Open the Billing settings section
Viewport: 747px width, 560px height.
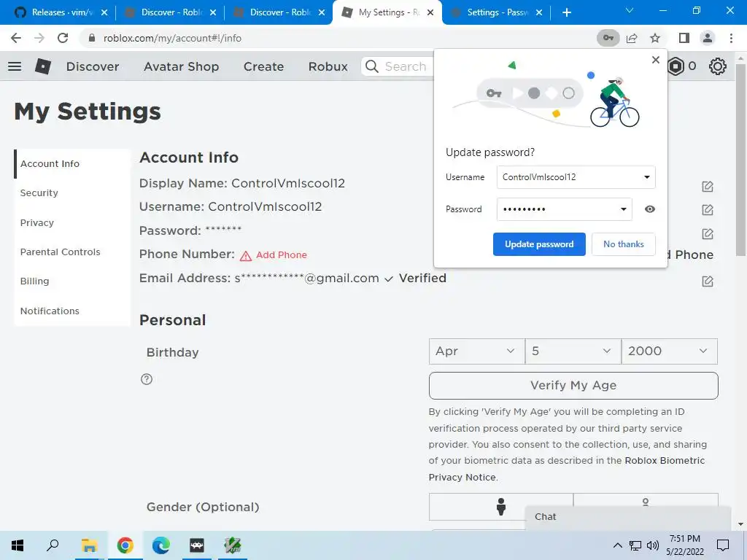coord(35,281)
